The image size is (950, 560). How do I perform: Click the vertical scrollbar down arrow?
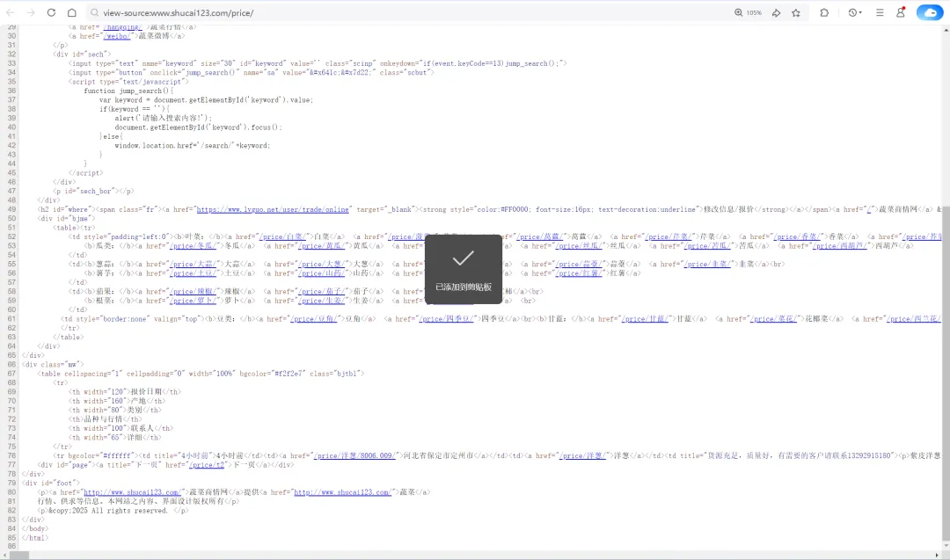pos(946,545)
